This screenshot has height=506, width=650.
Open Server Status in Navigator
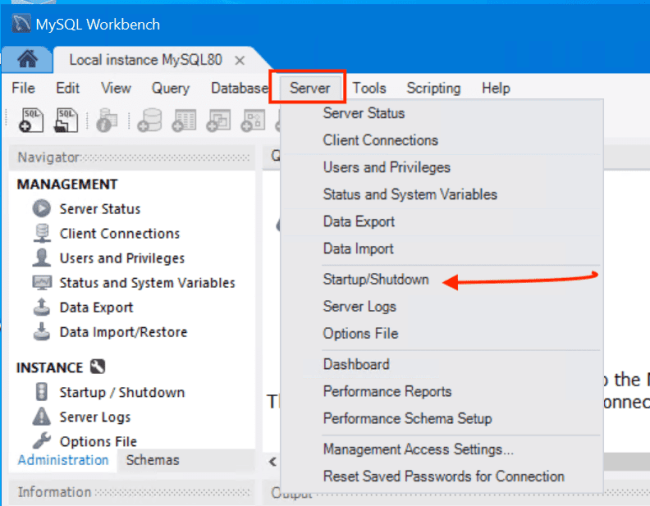100,209
